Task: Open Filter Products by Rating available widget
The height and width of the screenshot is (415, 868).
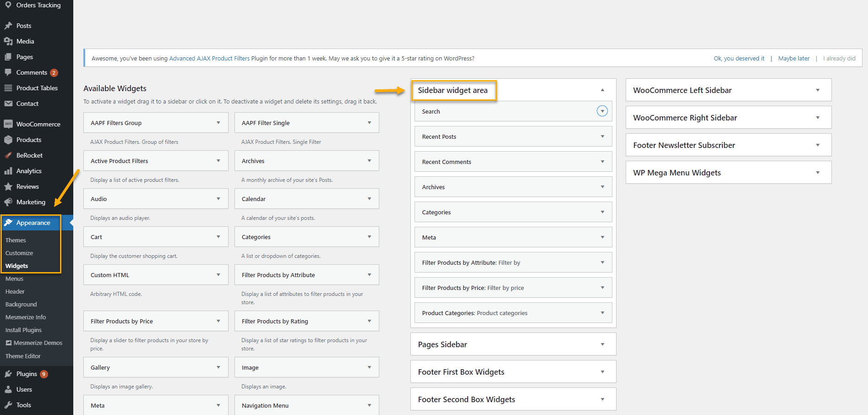Action: (x=307, y=321)
